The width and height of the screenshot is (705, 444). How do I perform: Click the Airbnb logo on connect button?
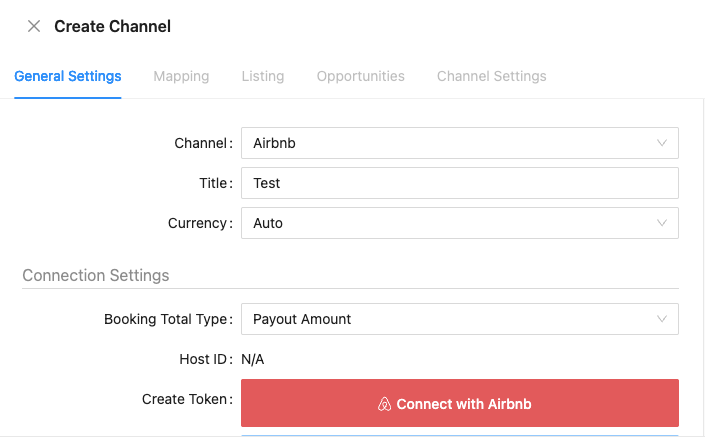(x=384, y=405)
